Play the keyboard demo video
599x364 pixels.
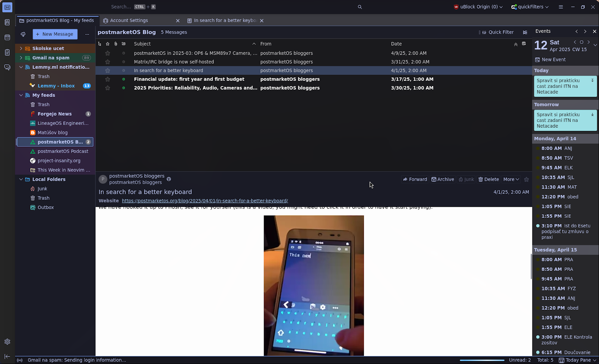coord(314,285)
